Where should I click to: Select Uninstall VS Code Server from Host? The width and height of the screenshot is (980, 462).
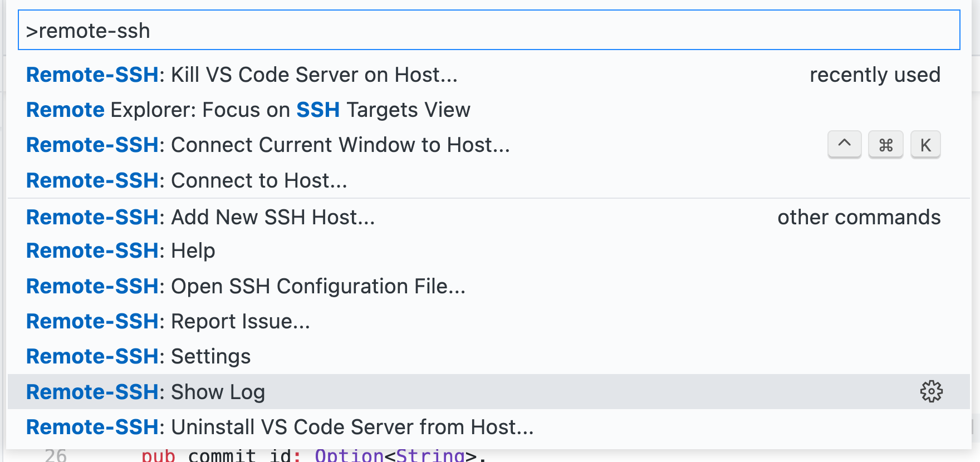(x=489, y=427)
